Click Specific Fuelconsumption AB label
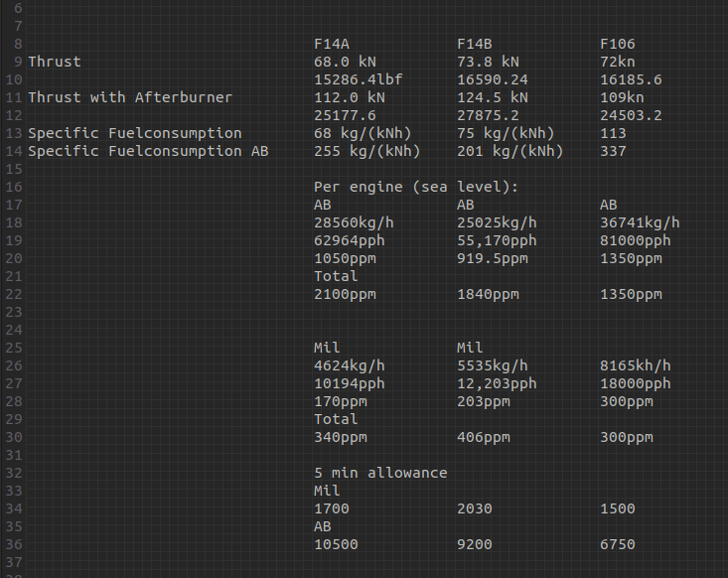The width and height of the screenshot is (728, 578). tap(148, 151)
